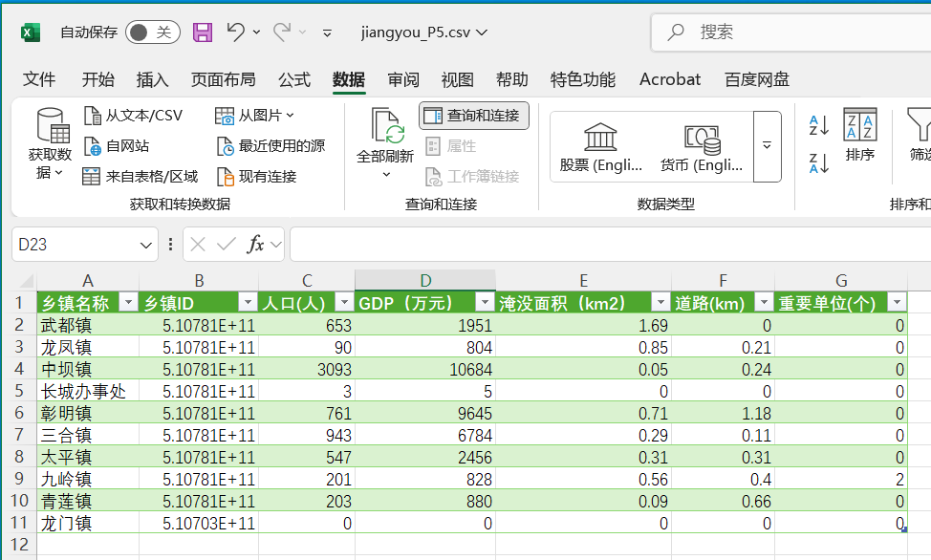Open the 排序 sort dialog button
Viewport: 931px width, 560px height.
pos(859,136)
